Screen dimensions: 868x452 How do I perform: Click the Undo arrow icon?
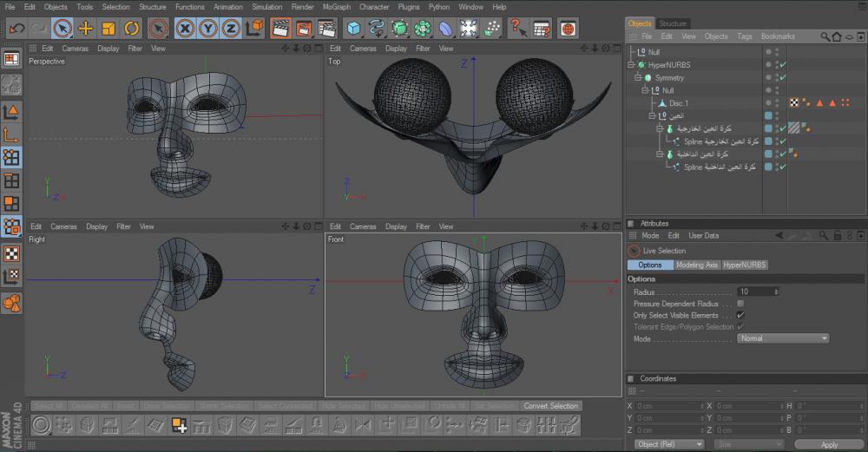[16, 29]
